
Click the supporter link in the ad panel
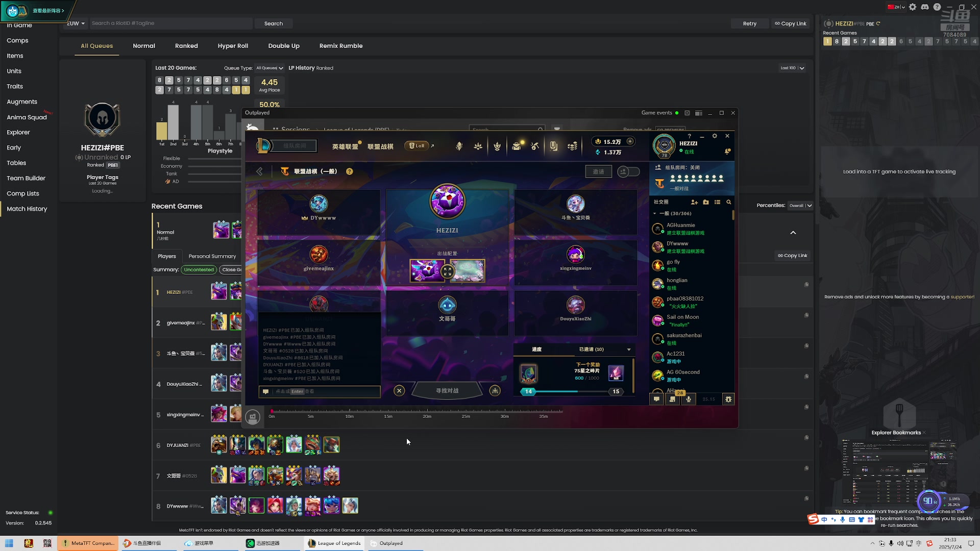pos(962,297)
